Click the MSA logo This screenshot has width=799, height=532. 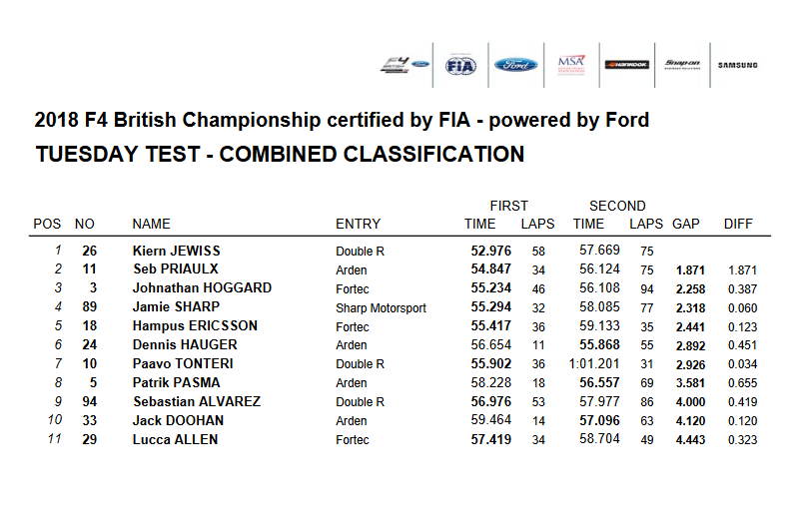(x=571, y=65)
